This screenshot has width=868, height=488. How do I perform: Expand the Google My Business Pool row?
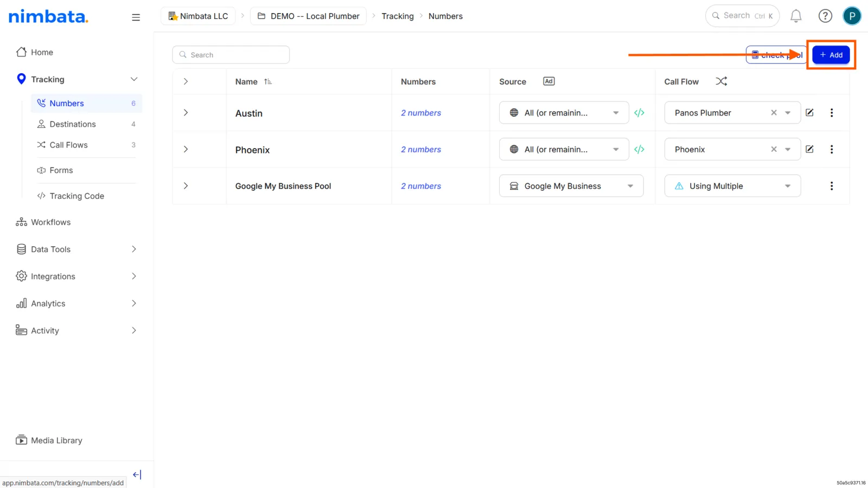pyautogui.click(x=186, y=186)
